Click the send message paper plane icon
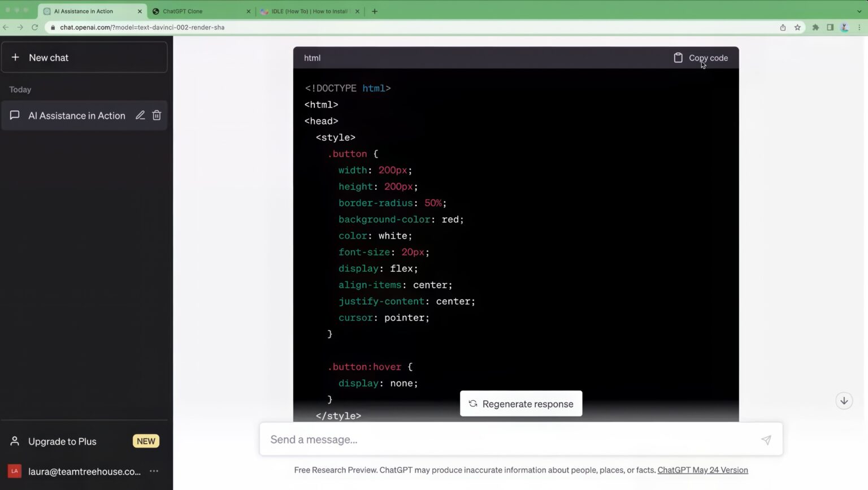The width and height of the screenshot is (868, 490). 766,439
